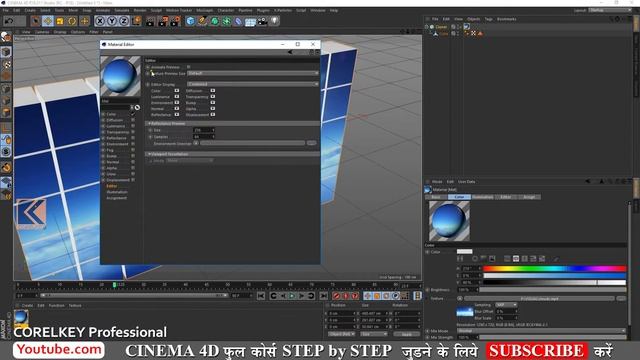Open Editor Display dropdown

[253, 84]
